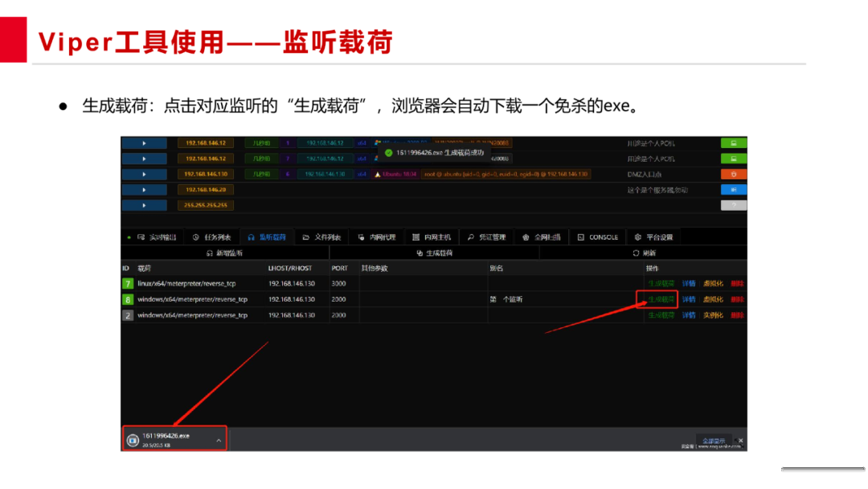Open 详情 for listener ID 2
868x489 pixels.
[689, 315]
